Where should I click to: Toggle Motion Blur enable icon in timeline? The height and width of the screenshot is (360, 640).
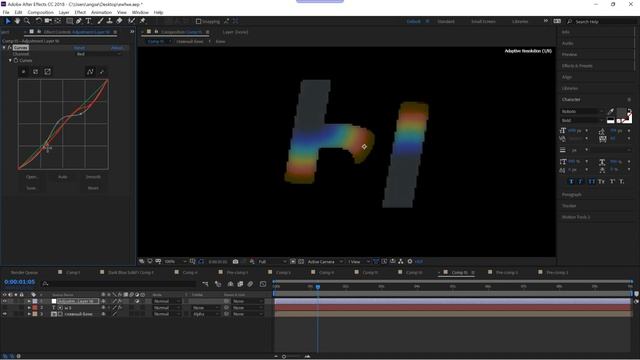click(x=250, y=284)
